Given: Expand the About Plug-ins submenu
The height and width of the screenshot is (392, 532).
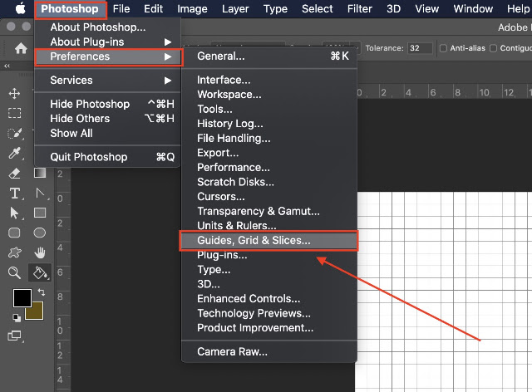Looking at the screenshot, I should point(107,42).
